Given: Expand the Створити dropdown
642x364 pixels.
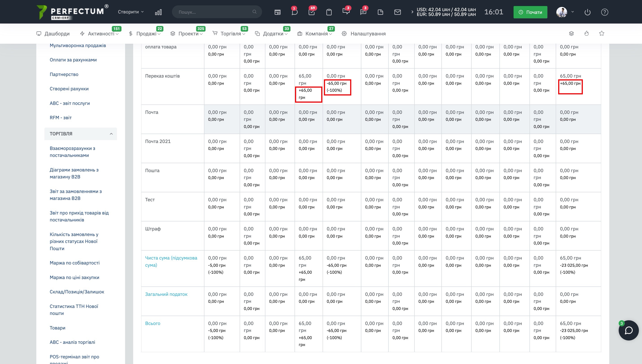Looking at the screenshot, I should click(130, 12).
